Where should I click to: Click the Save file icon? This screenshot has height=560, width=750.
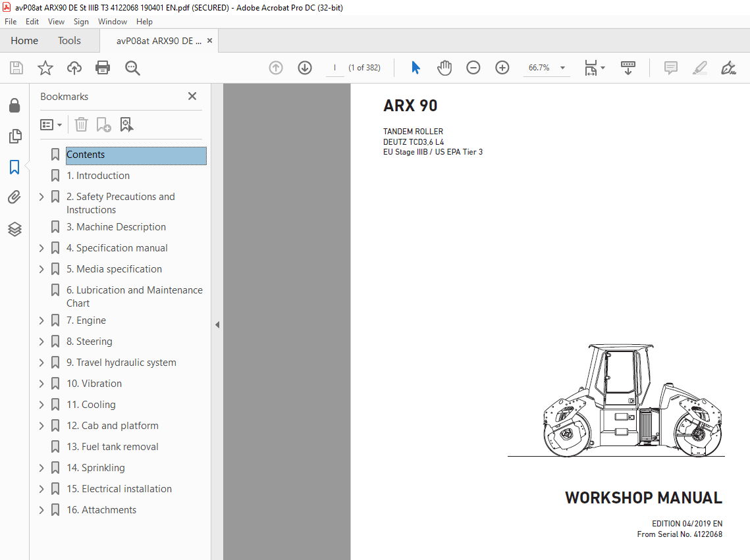16,68
